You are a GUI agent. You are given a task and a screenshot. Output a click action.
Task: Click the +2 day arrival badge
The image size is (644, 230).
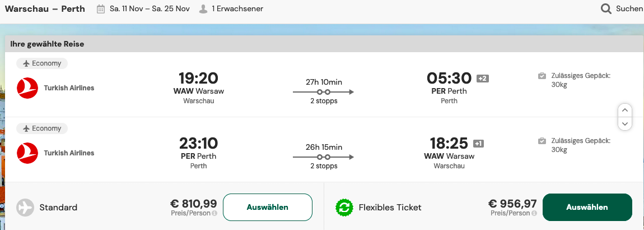[x=483, y=78]
